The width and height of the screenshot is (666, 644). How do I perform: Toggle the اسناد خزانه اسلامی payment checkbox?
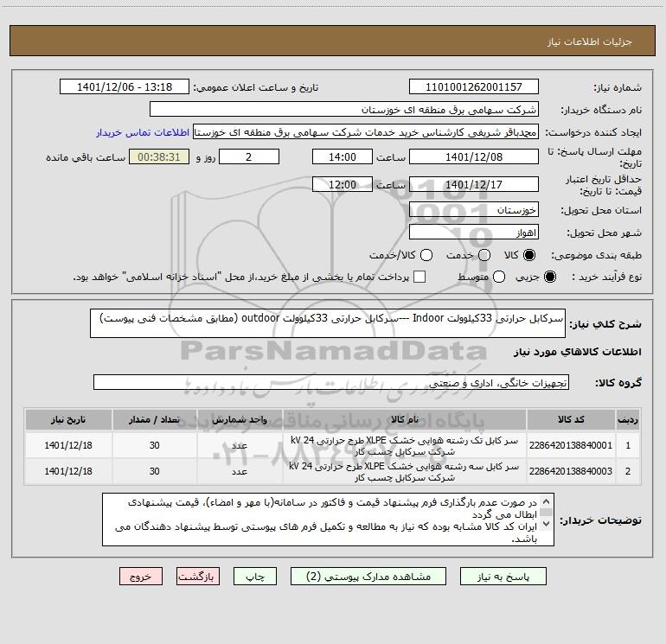[x=419, y=277]
